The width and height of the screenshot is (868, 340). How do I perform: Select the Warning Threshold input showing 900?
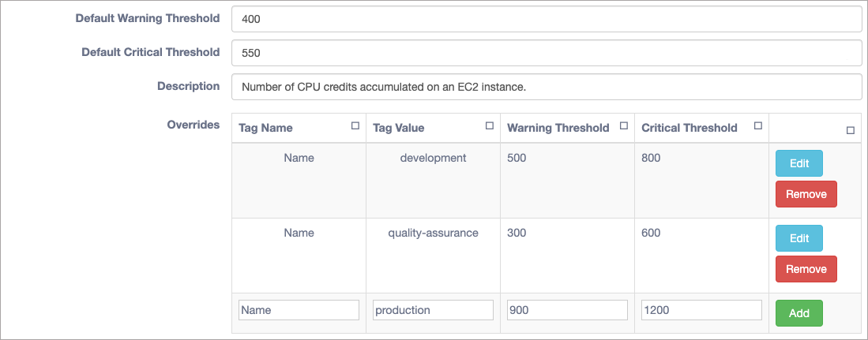pos(567,310)
